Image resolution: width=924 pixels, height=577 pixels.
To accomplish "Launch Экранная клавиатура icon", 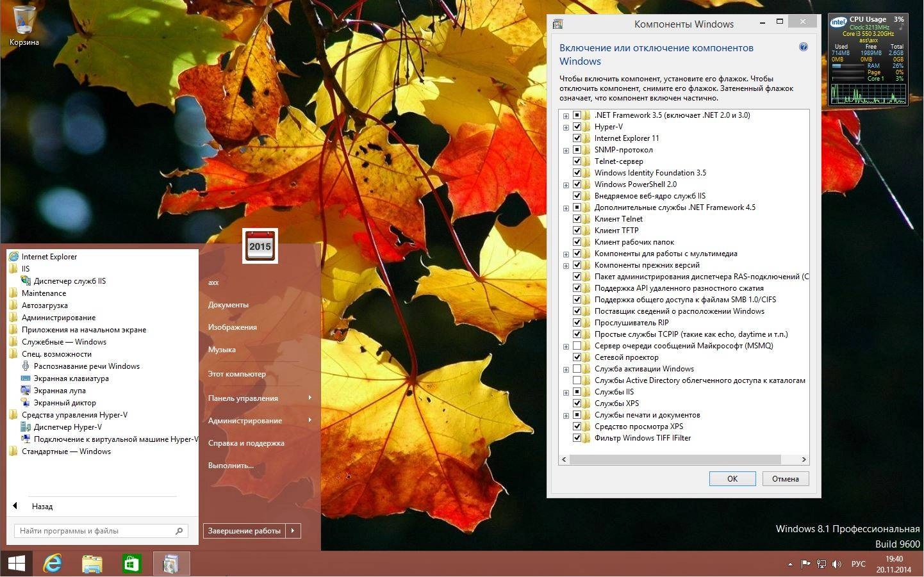I will click(26, 378).
